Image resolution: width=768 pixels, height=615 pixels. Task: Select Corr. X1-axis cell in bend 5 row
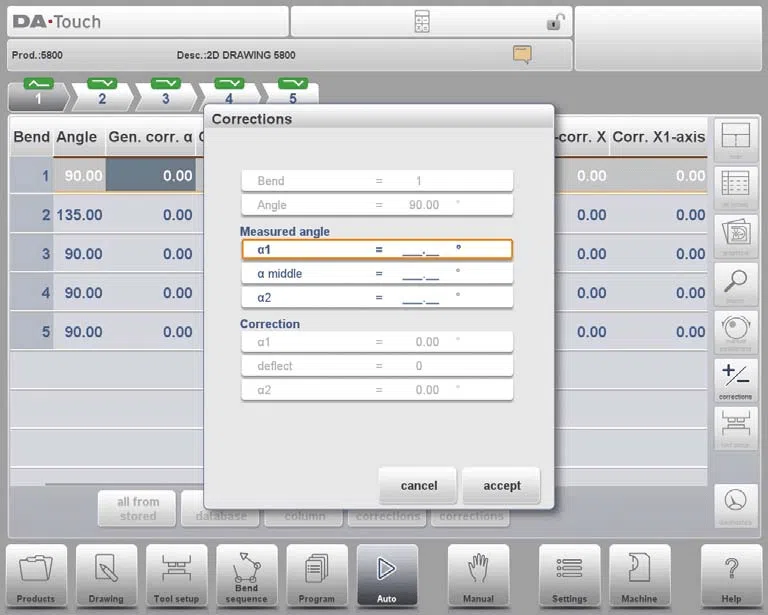click(x=658, y=331)
